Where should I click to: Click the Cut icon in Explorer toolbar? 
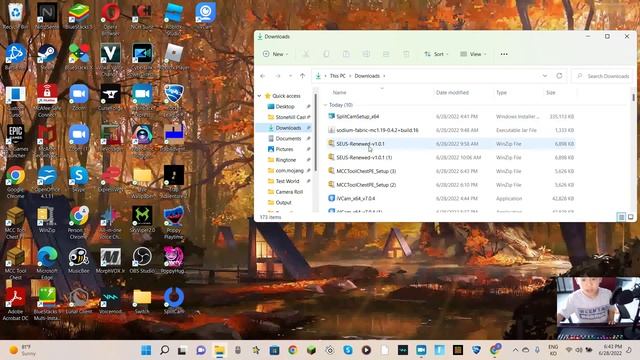point(306,54)
